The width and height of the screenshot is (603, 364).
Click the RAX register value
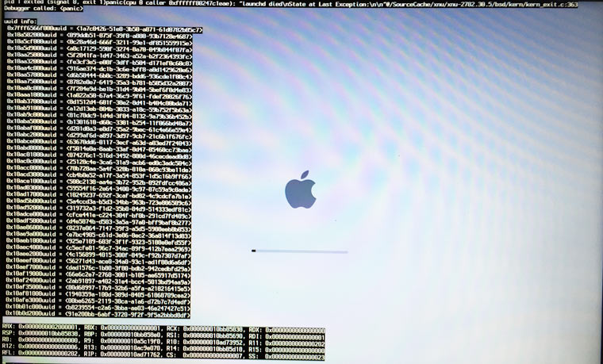click(x=49, y=328)
